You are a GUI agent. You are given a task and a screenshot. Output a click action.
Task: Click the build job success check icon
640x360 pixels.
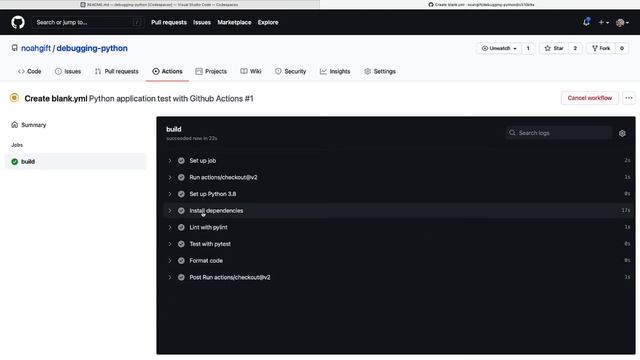pos(15,162)
